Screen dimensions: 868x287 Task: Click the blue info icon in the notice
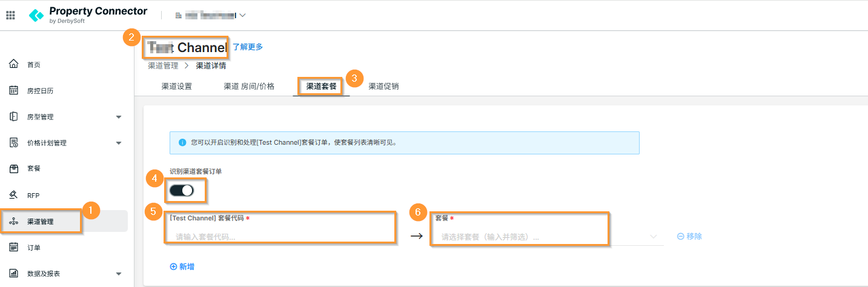coord(182,143)
